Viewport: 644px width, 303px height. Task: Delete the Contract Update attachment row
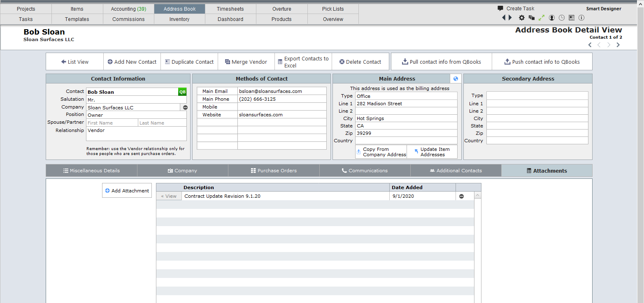461,196
